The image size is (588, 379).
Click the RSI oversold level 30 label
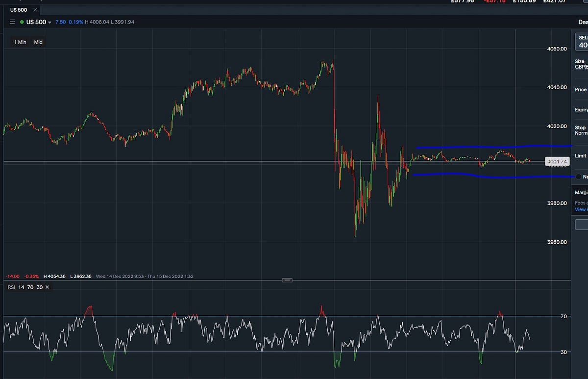(x=39, y=287)
